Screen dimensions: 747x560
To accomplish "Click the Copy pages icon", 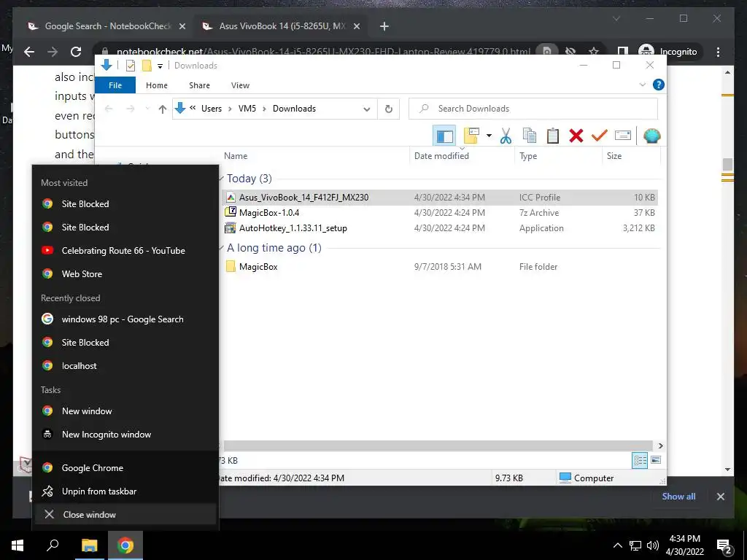I will 530,136.
